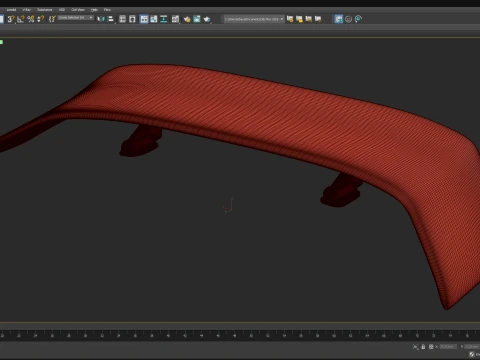Toggle the Layer Explorer icon

point(132,19)
